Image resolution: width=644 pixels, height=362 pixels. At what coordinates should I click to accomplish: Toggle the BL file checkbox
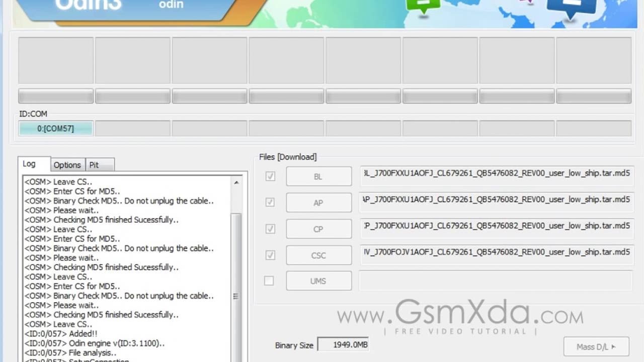point(270,176)
